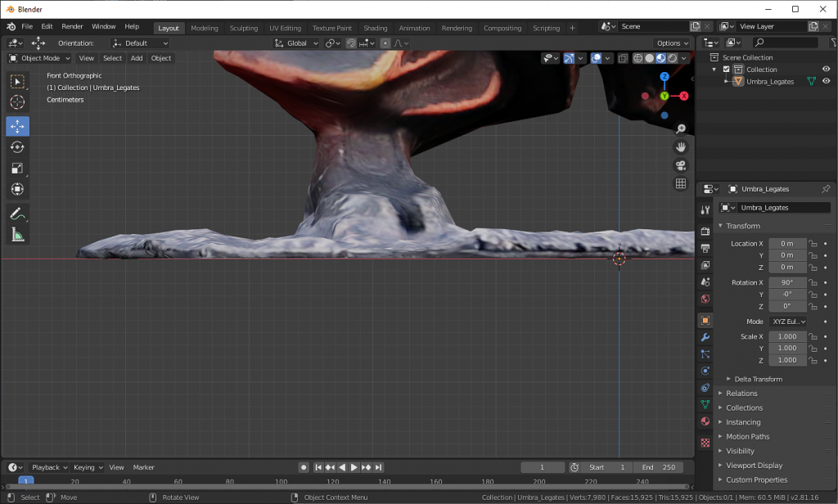
Task: Toggle X-ray mode in viewport header
Action: point(623,58)
